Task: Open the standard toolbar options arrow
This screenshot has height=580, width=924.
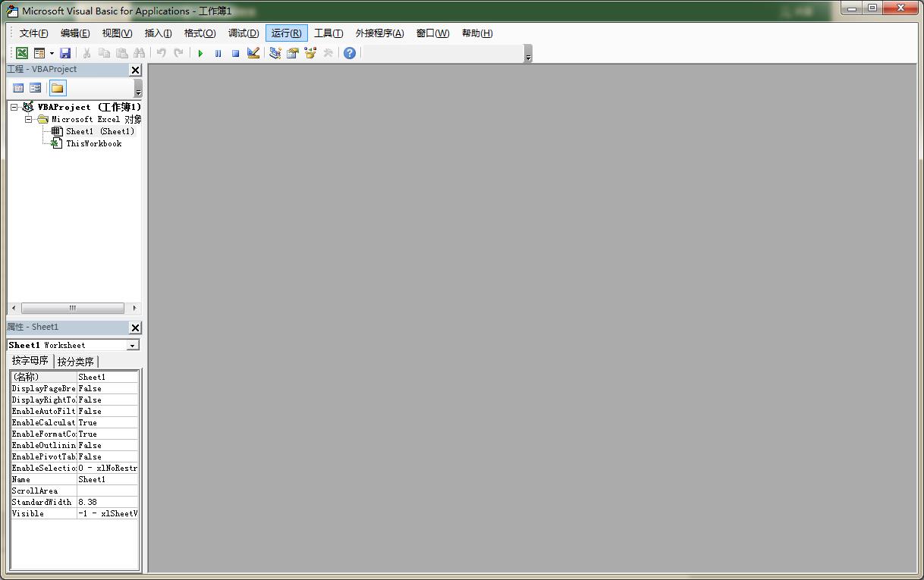Action: click(x=528, y=54)
